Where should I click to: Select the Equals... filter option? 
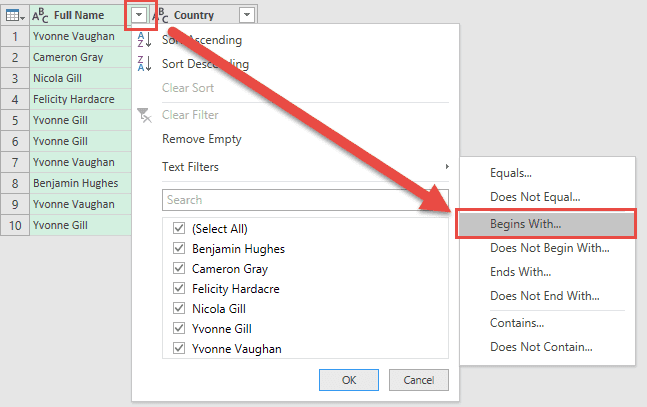[511, 173]
